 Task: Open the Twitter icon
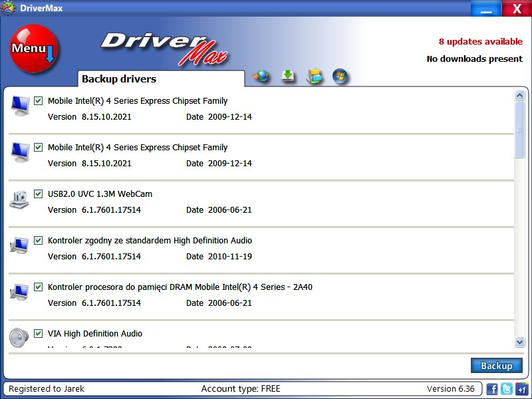click(506, 388)
